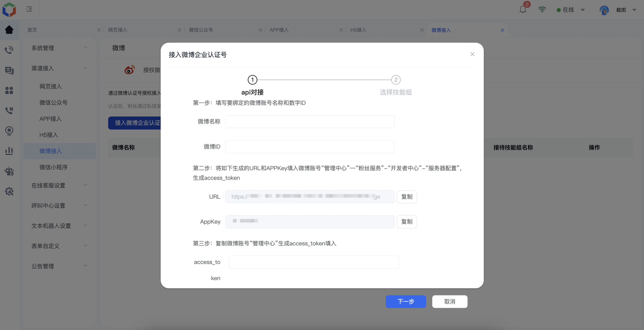Click the read-only URL field
644x330 pixels.
click(x=310, y=197)
